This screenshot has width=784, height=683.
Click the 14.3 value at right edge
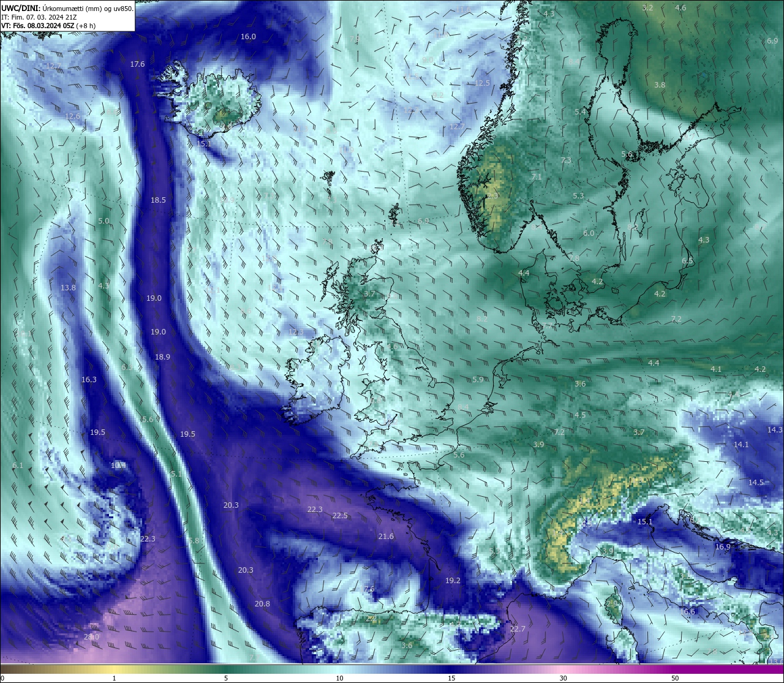775,430
